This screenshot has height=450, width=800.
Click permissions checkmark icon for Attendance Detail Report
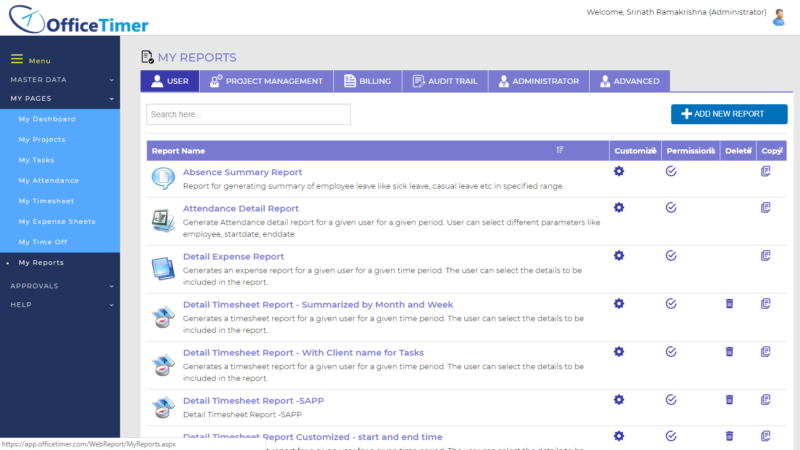point(671,208)
